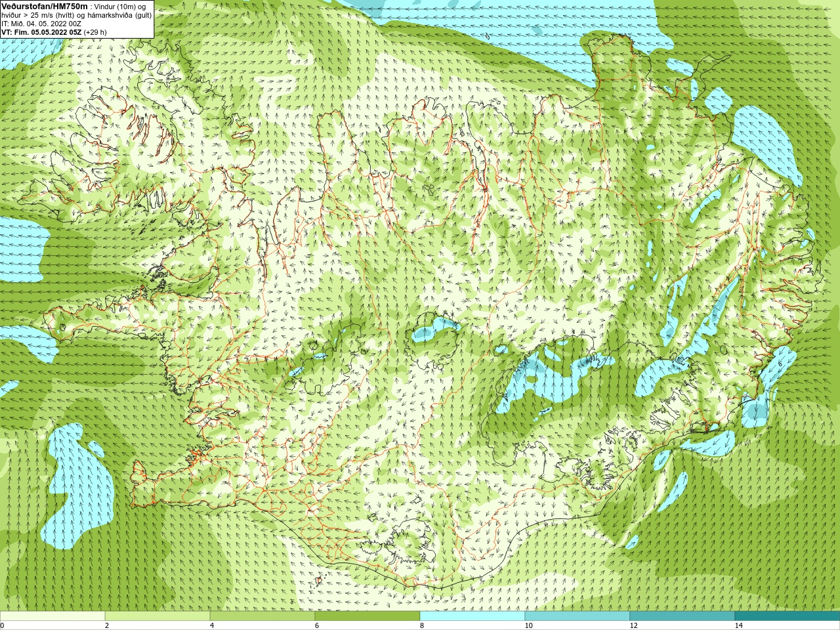The height and width of the screenshot is (630, 840).
Task: Click the "IT: Mið. 04. 05. 2022 00Z" line
Action: click(41, 24)
